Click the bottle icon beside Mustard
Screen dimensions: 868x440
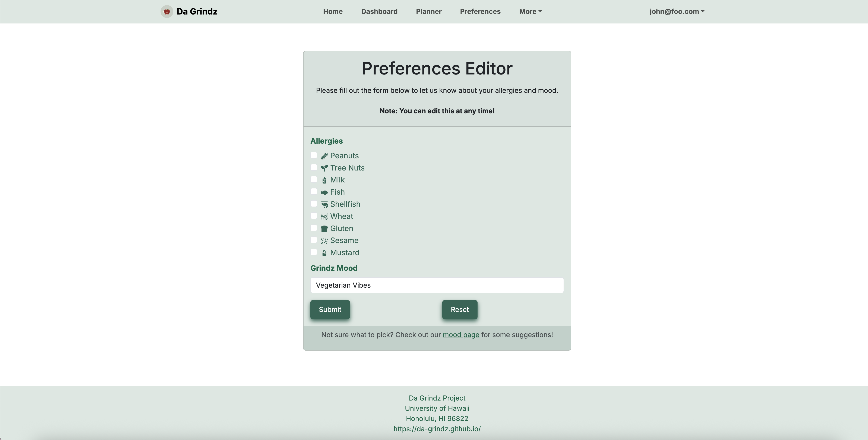[324, 253]
